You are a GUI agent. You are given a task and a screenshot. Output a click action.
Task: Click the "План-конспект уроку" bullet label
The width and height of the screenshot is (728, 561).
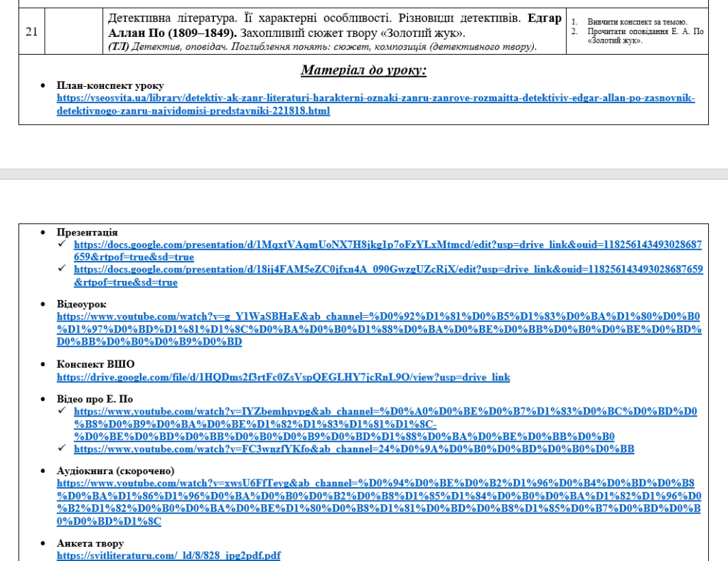pyautogui.click(x=110, y=85)
